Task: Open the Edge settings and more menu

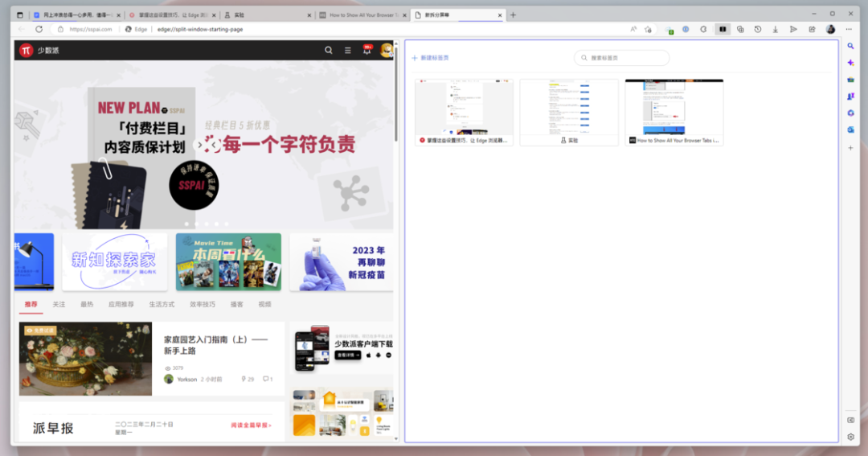Action: (x=849, y=30)
